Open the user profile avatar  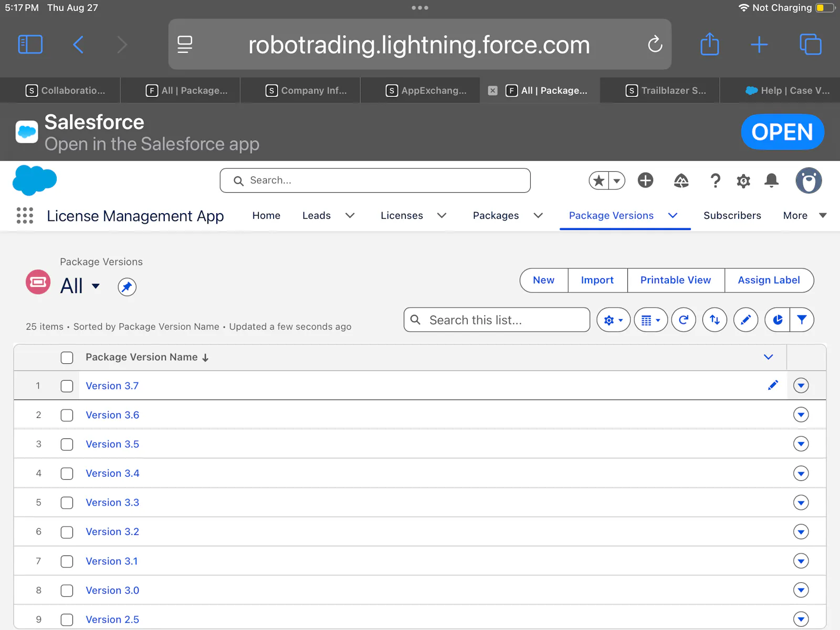pos(808,181)
